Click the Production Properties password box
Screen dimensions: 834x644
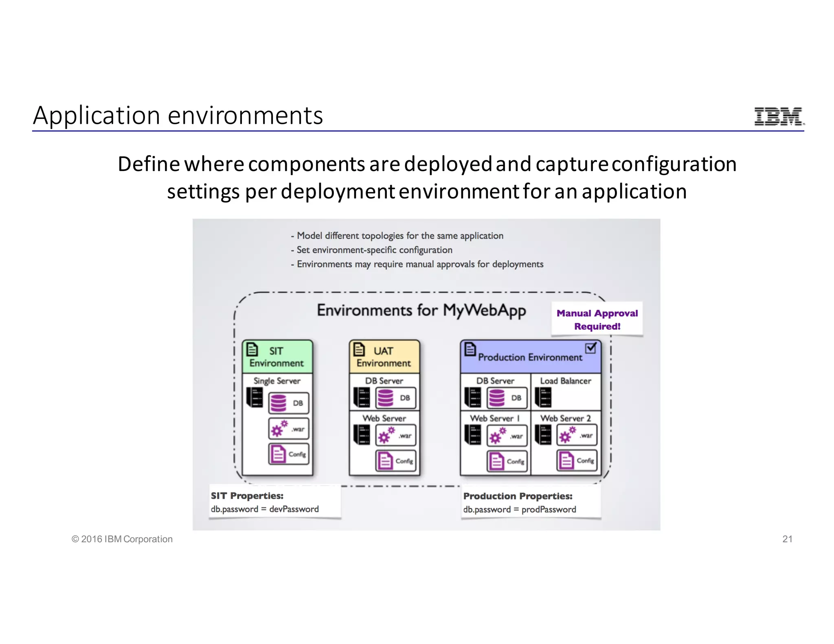pos(531,502)
